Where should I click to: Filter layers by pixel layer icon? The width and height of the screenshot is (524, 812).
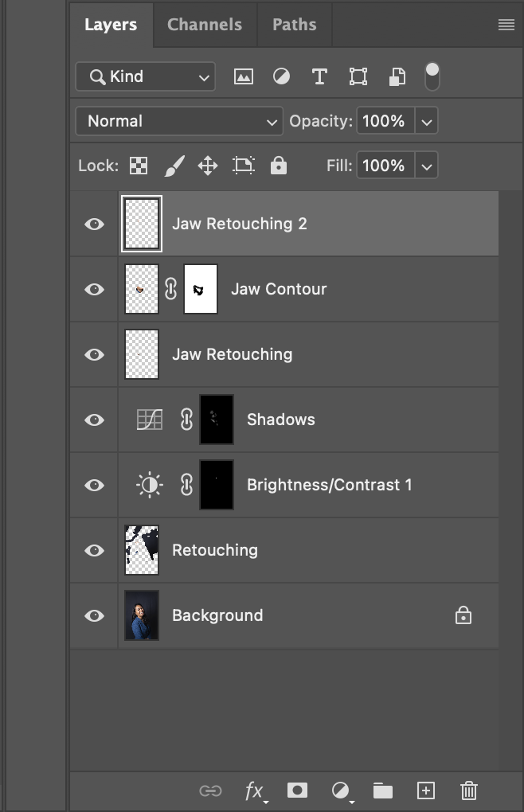244,76
